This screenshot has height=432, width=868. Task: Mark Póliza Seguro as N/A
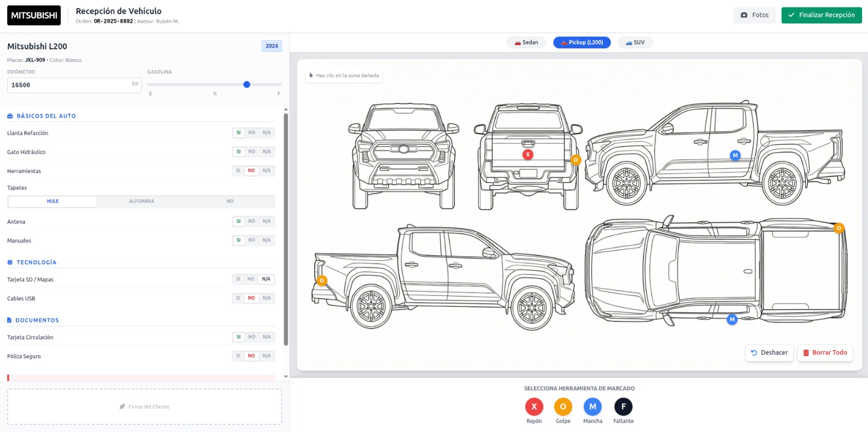[266, 356]
